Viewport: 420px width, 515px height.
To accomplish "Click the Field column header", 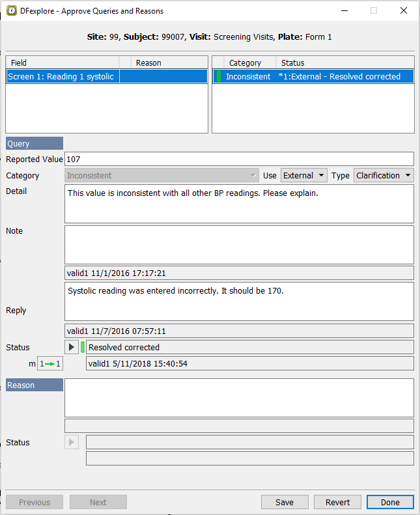I will 62,63.
